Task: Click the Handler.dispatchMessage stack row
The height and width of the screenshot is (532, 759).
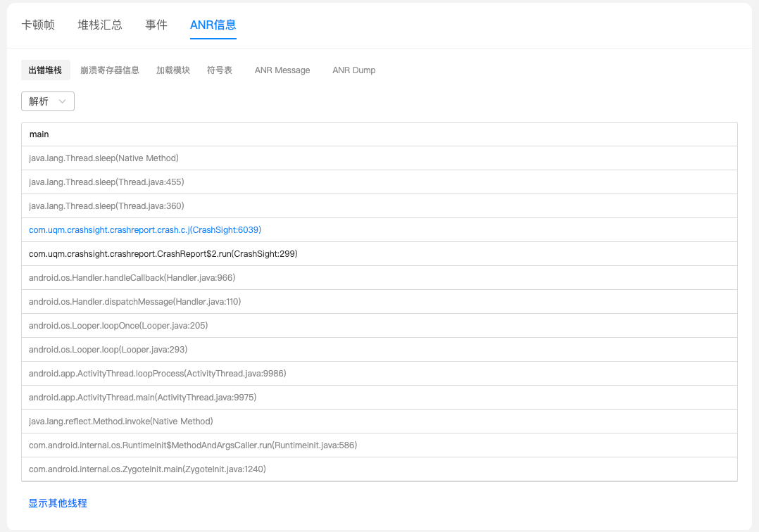Action: (x=134, y=302)
